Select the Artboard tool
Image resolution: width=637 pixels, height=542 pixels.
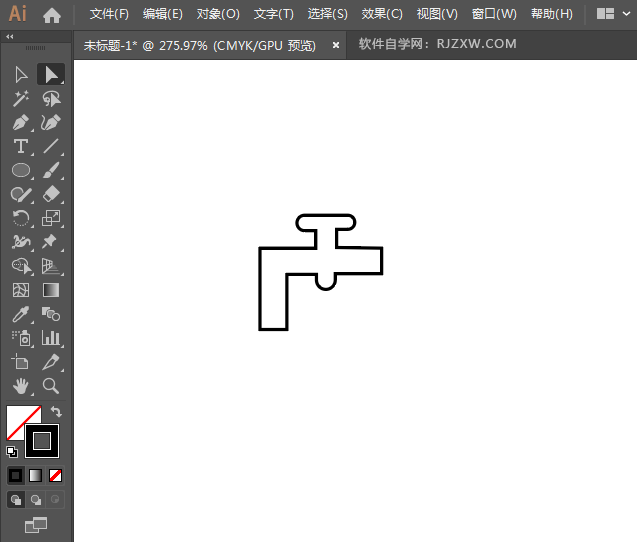(x=21, y=362)
